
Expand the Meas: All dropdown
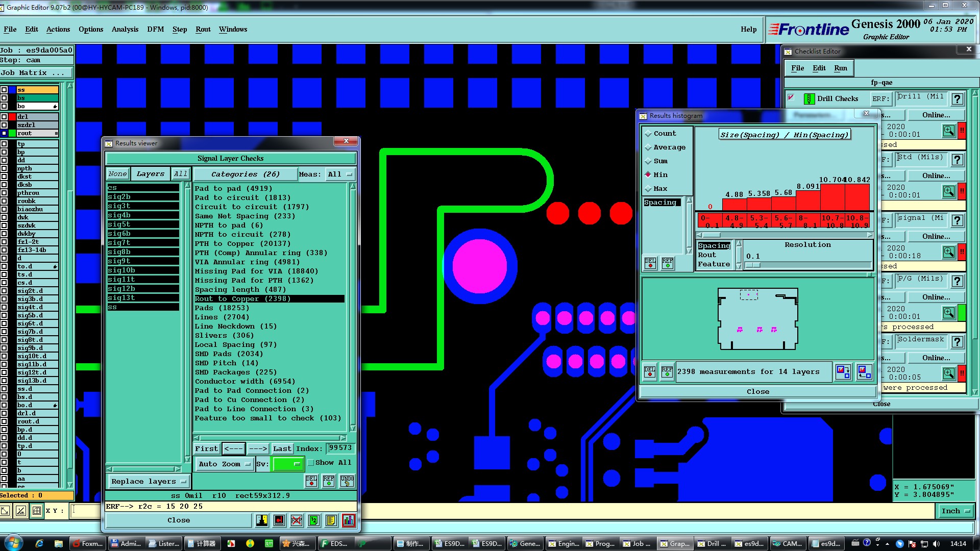340,174
